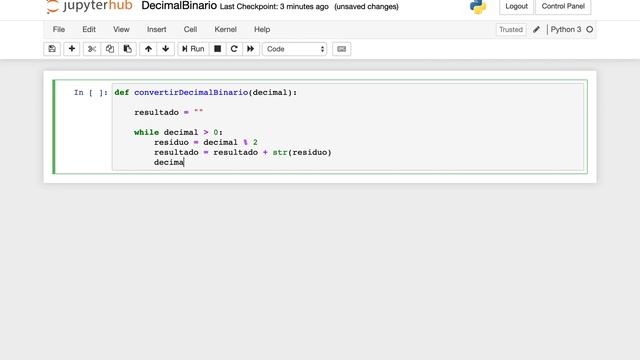Click the JupyterHub logo
This screenshot has width=640, height=360.
point(89,7)
